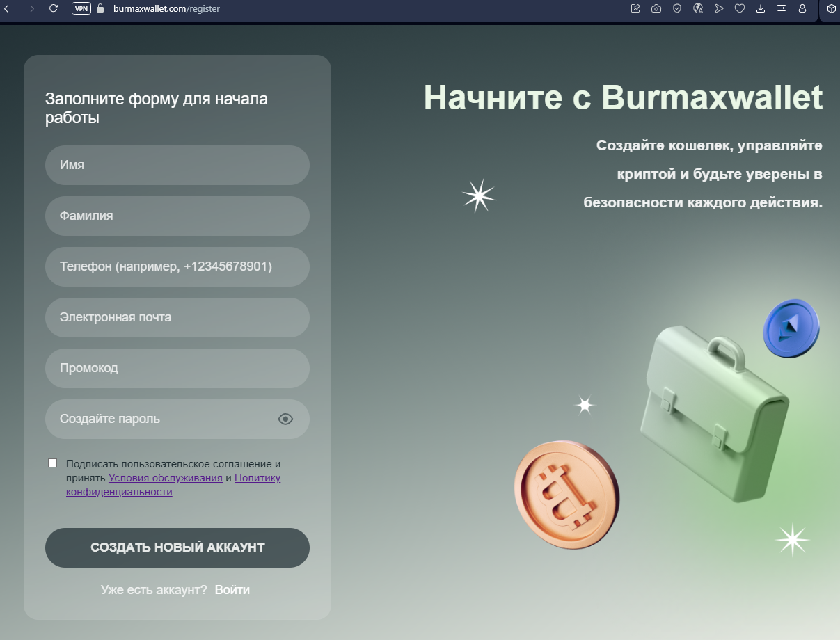Open the page translation tool
Screen dimensions: 840x640
pos(698,9)
